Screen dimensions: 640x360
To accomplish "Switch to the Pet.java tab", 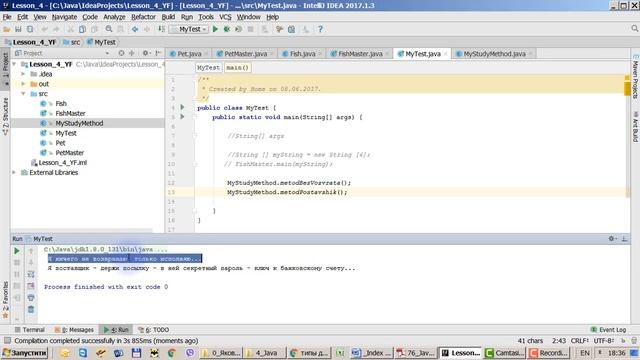I will [x=189, y=53].
